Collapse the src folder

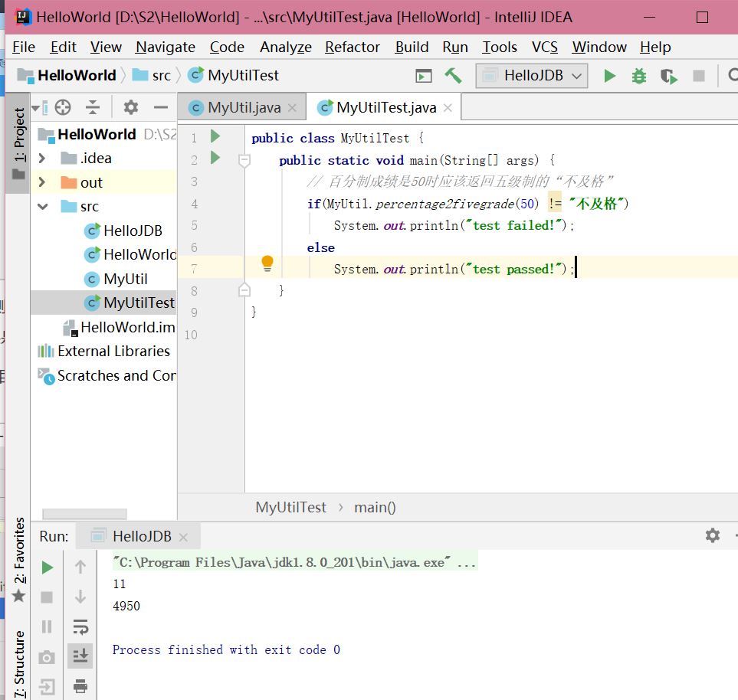point(42,206)
